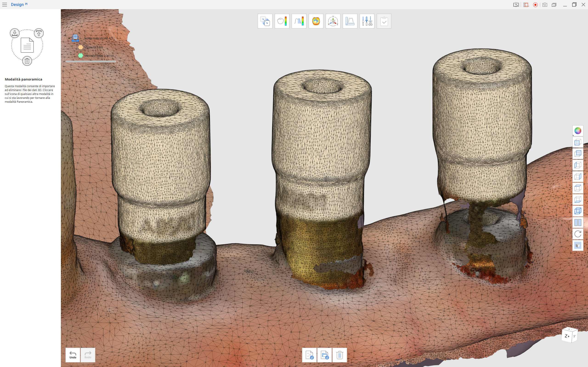Select the front view cube icon
Image resolution: width=588 pixels, height=367 pixels.
pyautogui.click(x=578, y=142)
